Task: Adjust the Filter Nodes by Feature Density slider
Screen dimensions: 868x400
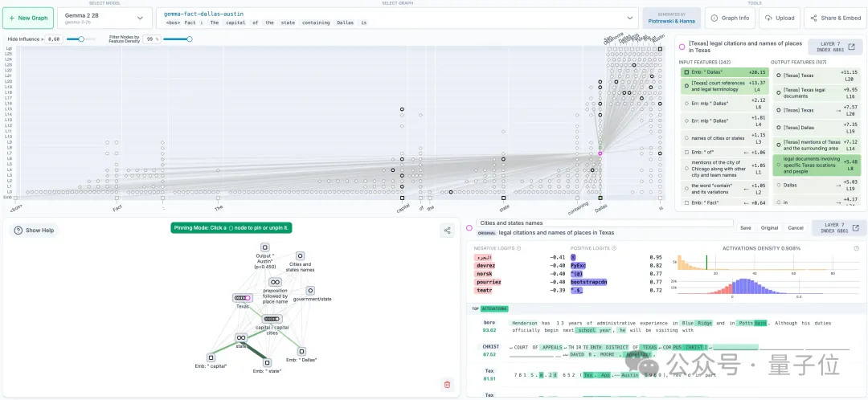Action: (190, 39)
